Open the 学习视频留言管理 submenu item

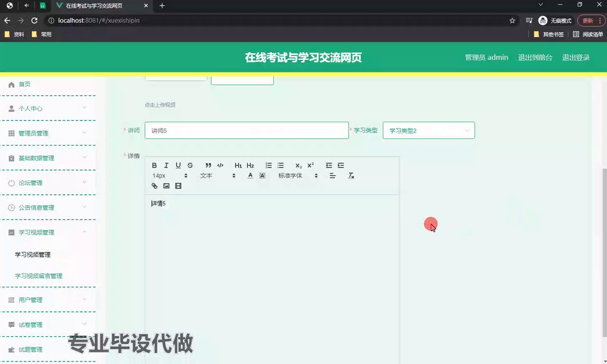39,276
